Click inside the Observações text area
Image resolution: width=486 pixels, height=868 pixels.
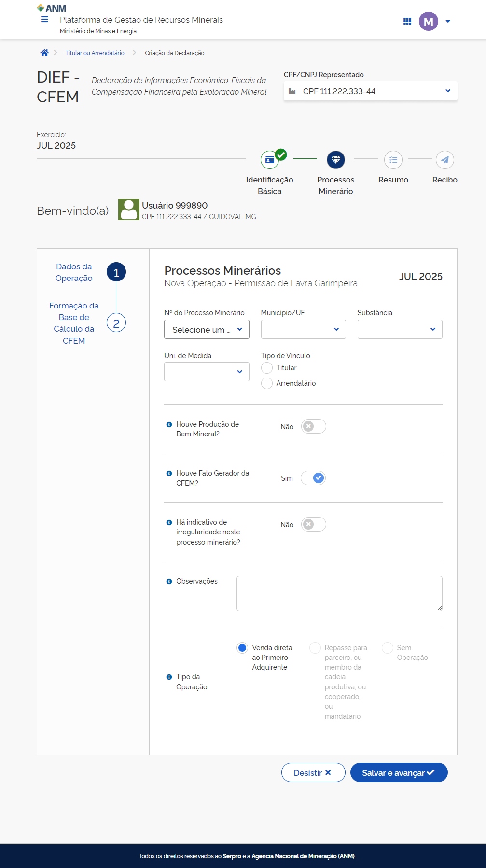tap(339, 593)
